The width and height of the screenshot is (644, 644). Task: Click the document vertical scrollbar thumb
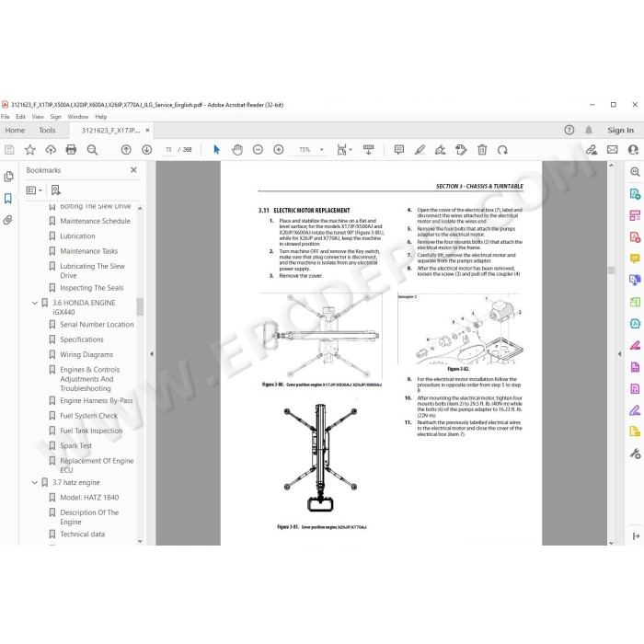tap(611, 270)
